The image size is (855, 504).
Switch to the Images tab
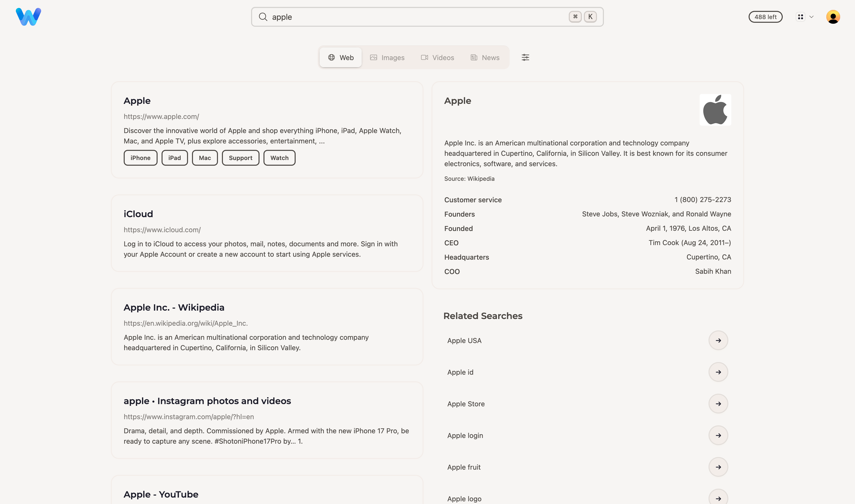[x=387, y=58]
